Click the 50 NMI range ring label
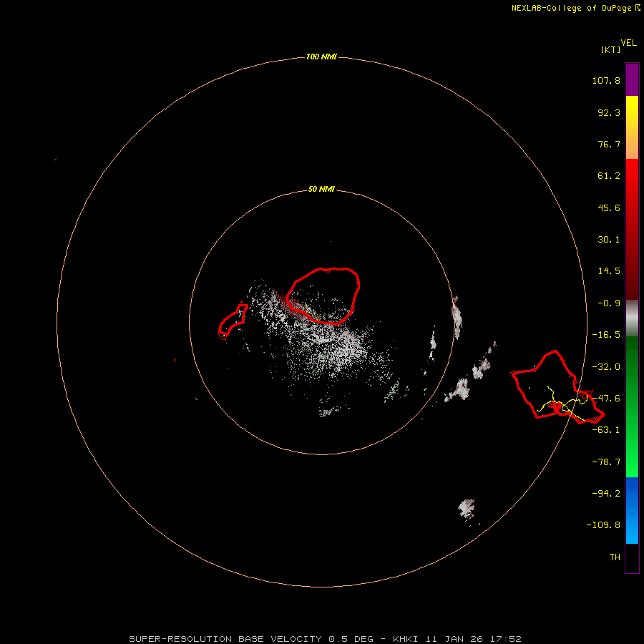Screen dimensions: 644x644 coord(321,189)
